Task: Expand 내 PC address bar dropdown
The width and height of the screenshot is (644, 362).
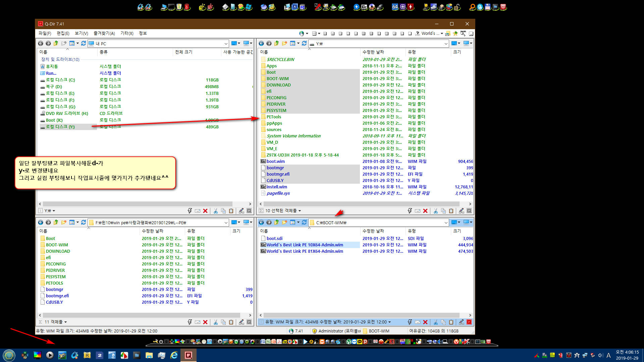Action: pyautogui.click(x=226, y=44)
